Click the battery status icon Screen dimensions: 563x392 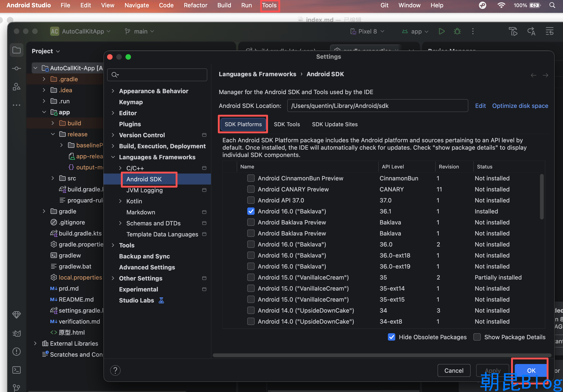coord(535,5)
